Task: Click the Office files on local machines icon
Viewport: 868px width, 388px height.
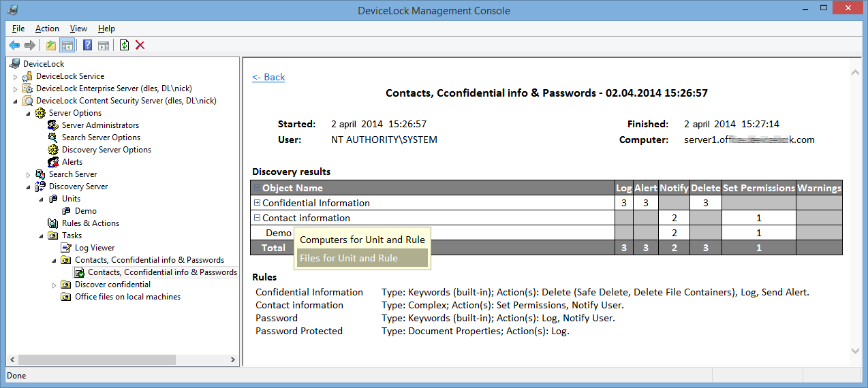Action: click(x=67, y=297)
